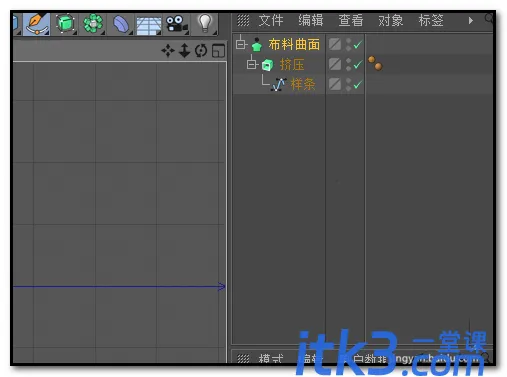Select the 样条 object in the tree
This screenshot has height=377, width=507.
[303, 84]
